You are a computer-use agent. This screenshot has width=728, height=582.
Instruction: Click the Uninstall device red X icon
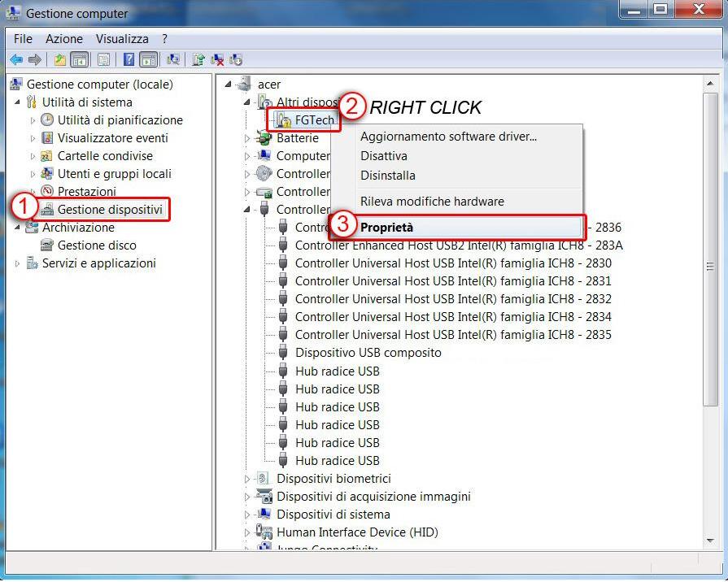coord(217,59)
